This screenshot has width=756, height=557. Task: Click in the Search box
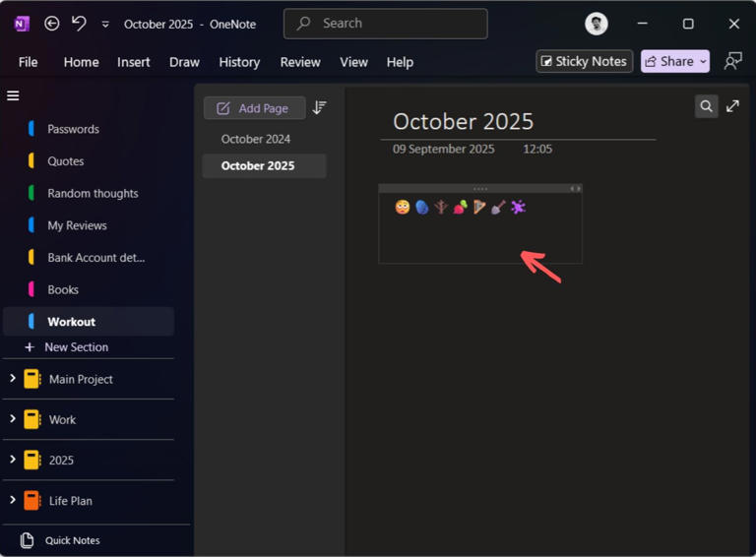[x=385, y=24]
